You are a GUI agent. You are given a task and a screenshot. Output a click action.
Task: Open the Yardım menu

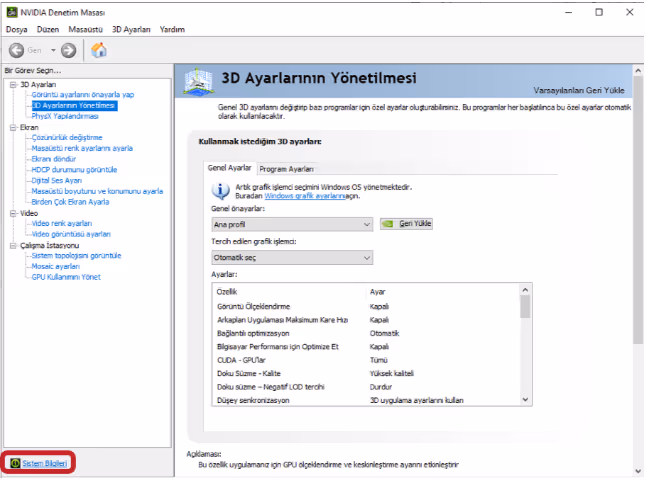pos(172,29)
